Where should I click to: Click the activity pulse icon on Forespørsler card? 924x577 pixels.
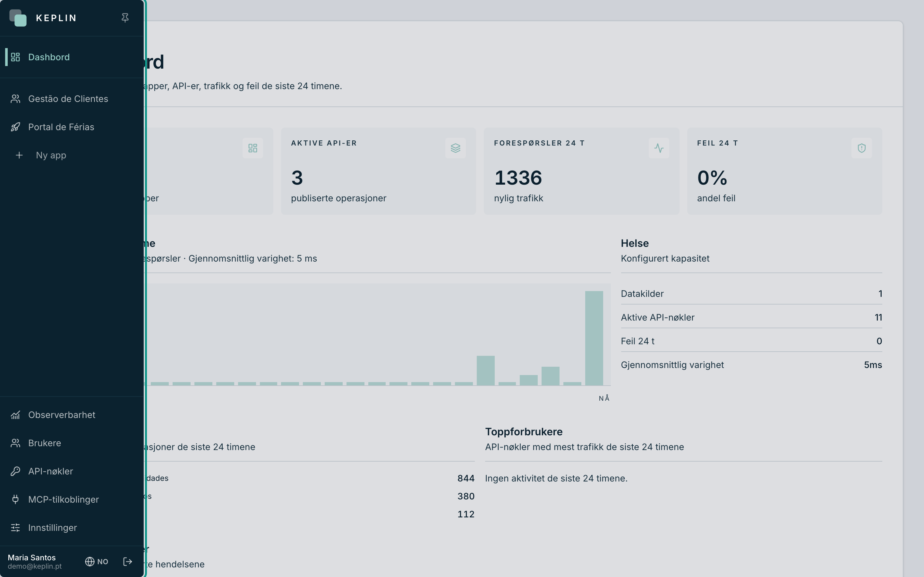659,148
